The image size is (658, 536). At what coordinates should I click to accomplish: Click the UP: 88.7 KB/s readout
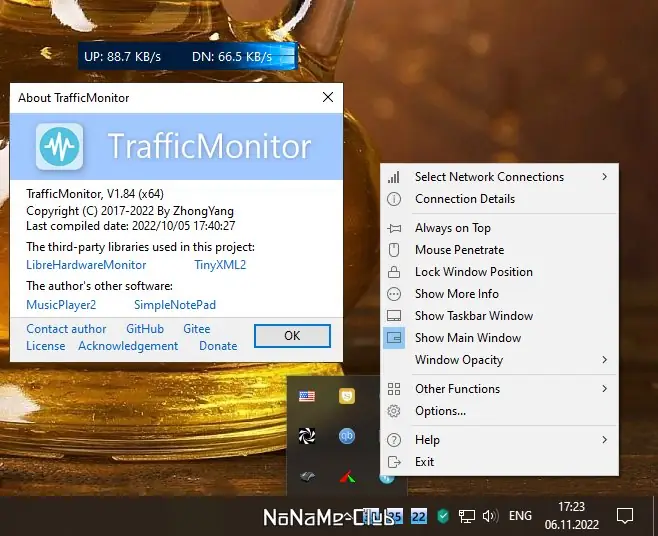tap(123, 57)
